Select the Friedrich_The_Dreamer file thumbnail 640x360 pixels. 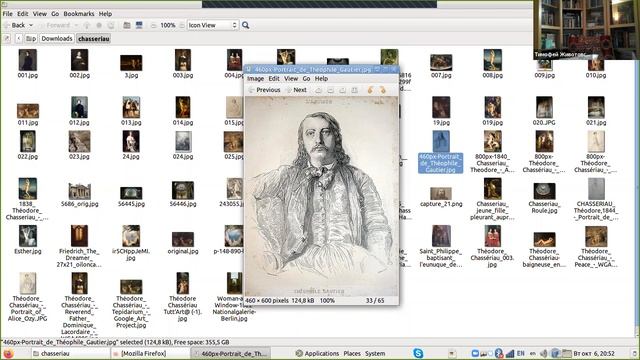pos(79,236)
